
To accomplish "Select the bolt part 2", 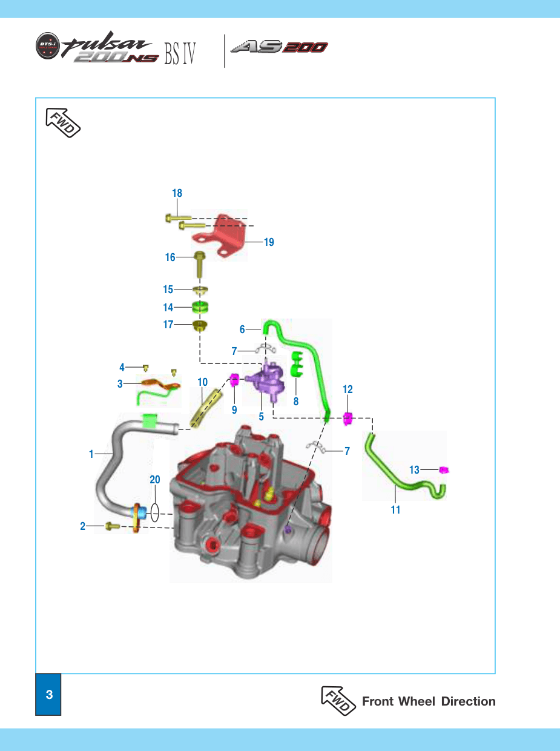I will (x=113, y=527).
